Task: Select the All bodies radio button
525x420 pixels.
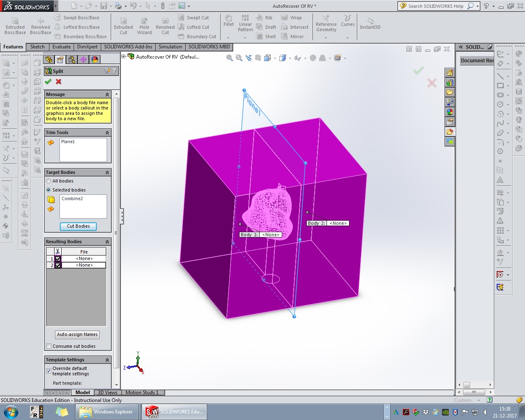Action: (x=49, y=181)
